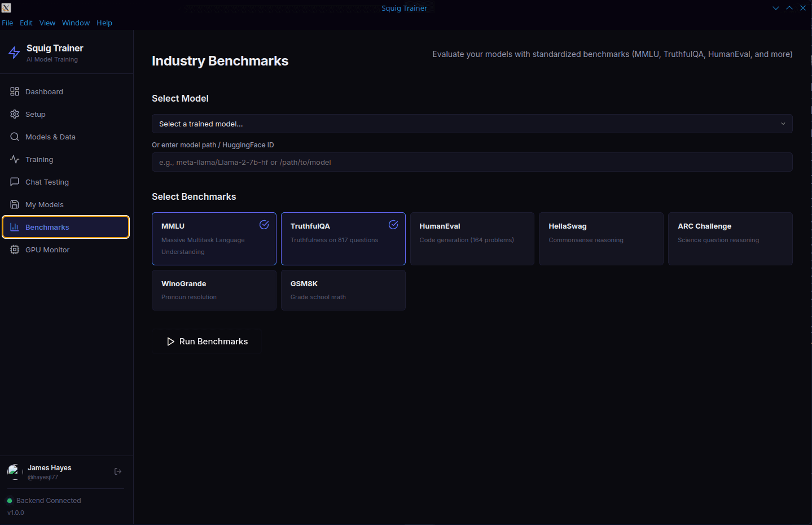Select the ARC Challenge benchmark card
This screenshot has height=525, width=812.
(x=730, y=239)
